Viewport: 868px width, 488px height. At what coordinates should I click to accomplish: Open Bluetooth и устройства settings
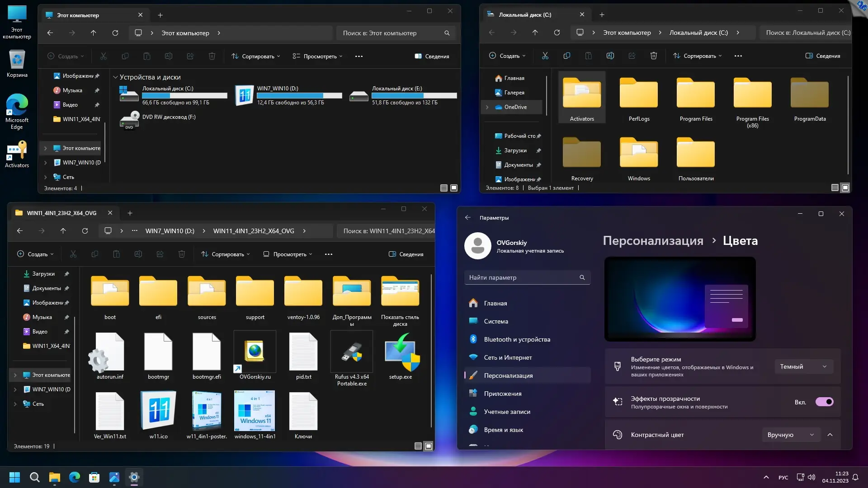[x=517, y=339]
